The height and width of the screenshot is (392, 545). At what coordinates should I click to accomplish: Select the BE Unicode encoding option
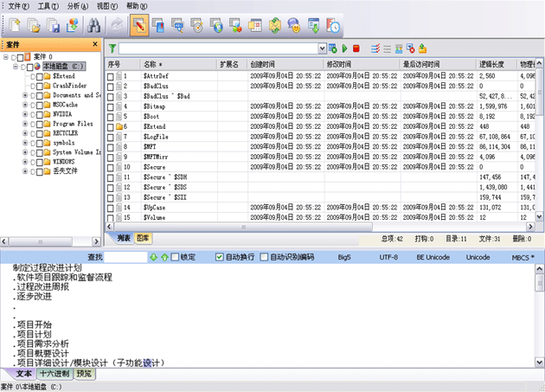433,257
